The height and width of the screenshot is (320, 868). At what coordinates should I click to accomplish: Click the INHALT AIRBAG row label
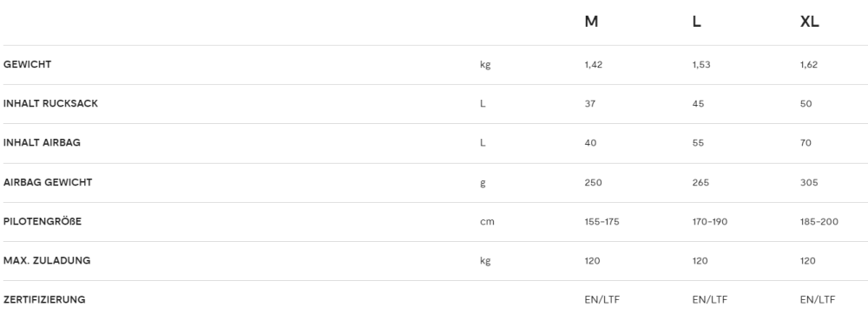point(42,142)
